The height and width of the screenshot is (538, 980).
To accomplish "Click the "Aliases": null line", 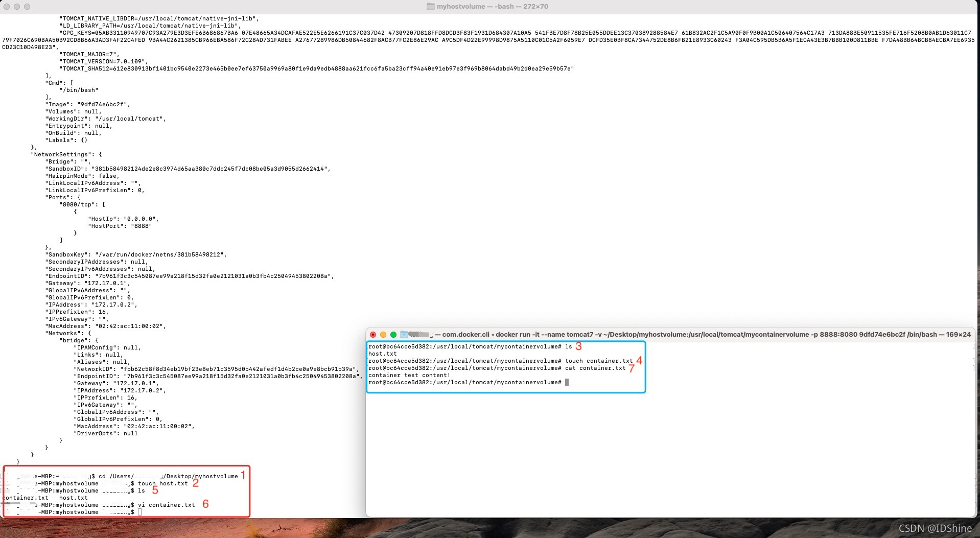I will click(x=102, y=362).
